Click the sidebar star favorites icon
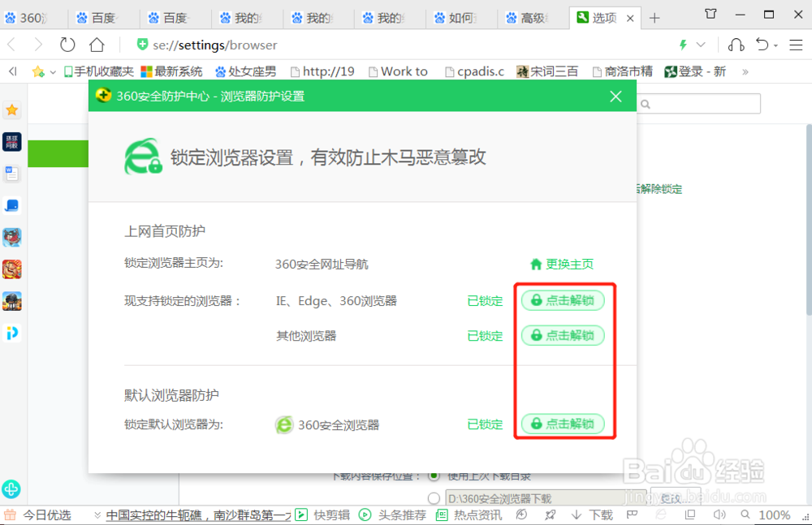Image resolution: width=812 pixels, height=525 pixels. tap(12, 110)
